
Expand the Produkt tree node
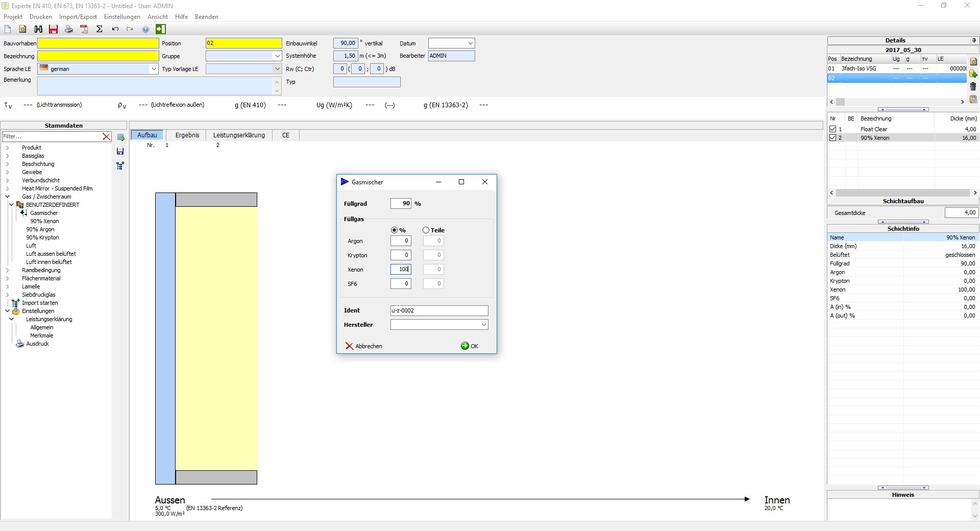coord(7,148)
